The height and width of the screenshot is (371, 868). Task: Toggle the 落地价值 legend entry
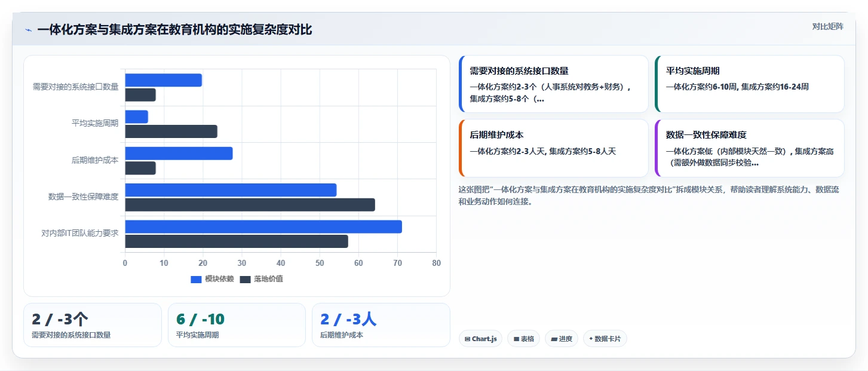(x=262, y=279)
